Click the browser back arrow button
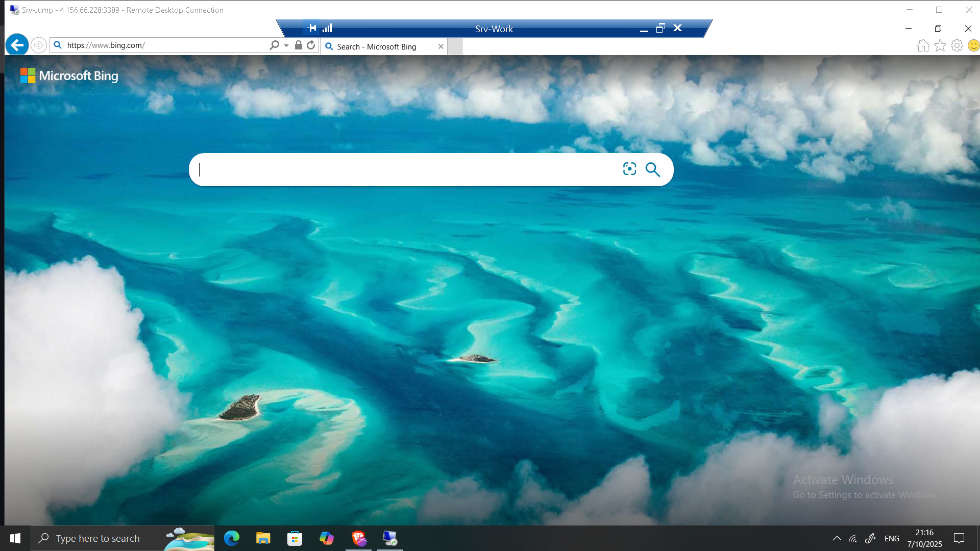 (x=17, y=45)
